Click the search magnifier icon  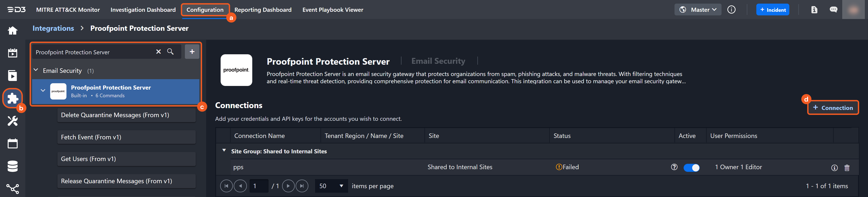click(170, 52)
